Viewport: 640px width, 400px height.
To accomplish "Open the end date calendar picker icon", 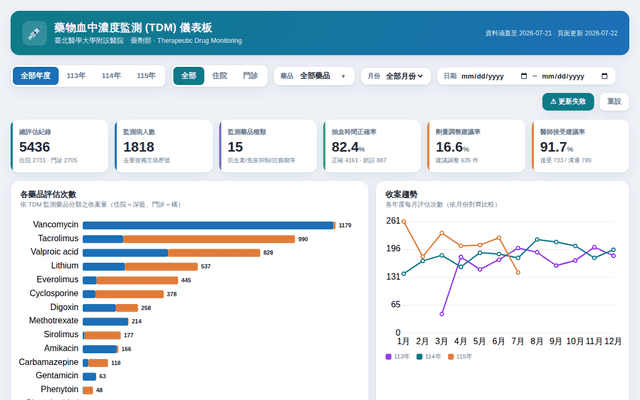I will (604, 76).
